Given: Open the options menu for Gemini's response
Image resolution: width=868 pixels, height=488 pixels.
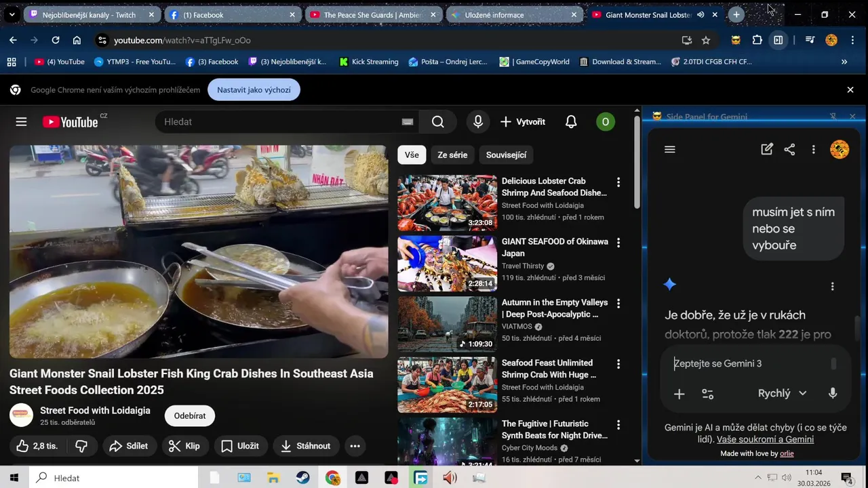Looking at the screenshot, I should tap(833, 287).
